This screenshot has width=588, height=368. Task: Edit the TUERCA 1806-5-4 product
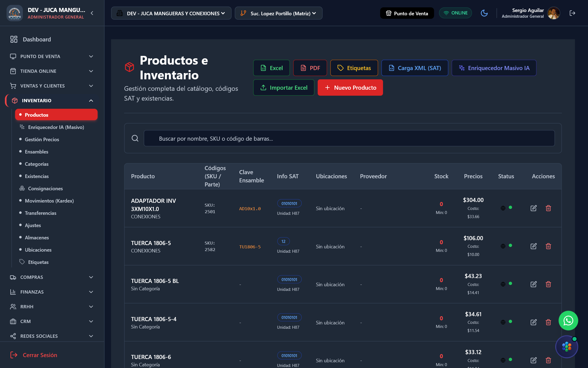tap(534, 322)
